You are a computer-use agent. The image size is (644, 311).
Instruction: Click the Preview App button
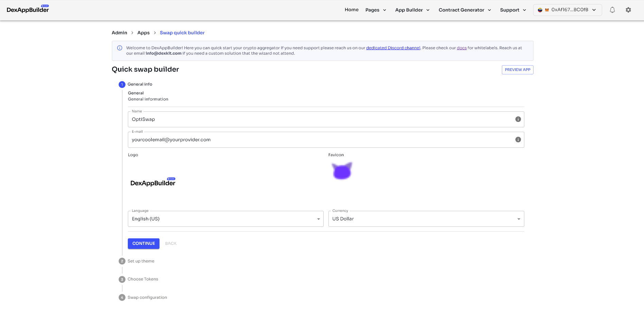tap(517, 70)
